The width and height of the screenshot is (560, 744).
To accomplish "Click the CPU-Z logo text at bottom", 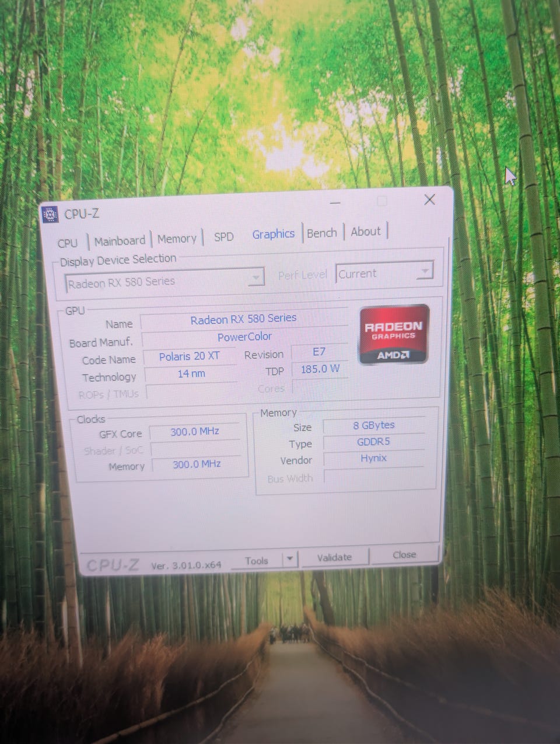I will point(113,565).
